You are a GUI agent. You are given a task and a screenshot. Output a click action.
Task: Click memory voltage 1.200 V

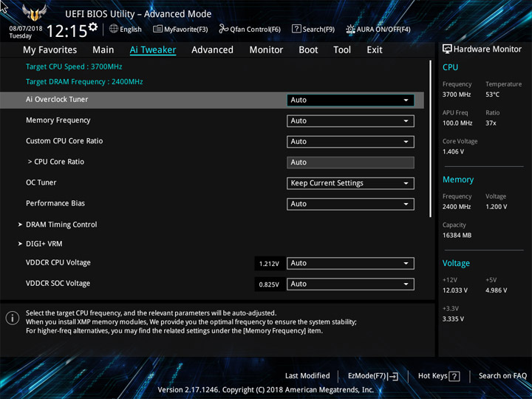497,207
